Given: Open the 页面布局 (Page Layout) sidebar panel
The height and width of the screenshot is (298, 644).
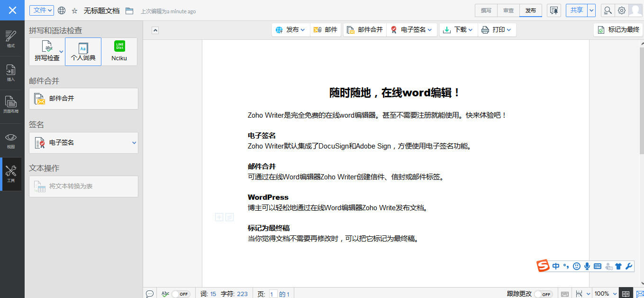Looking at the screenshot, I should [11, 104].
